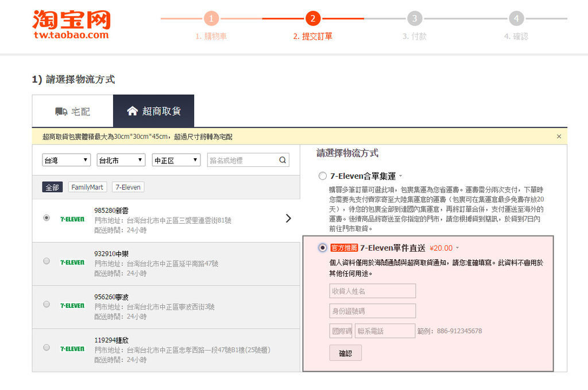Click the step 3 payment circle
The width and height of the screenshot is (588, 390).
[415, 18]
